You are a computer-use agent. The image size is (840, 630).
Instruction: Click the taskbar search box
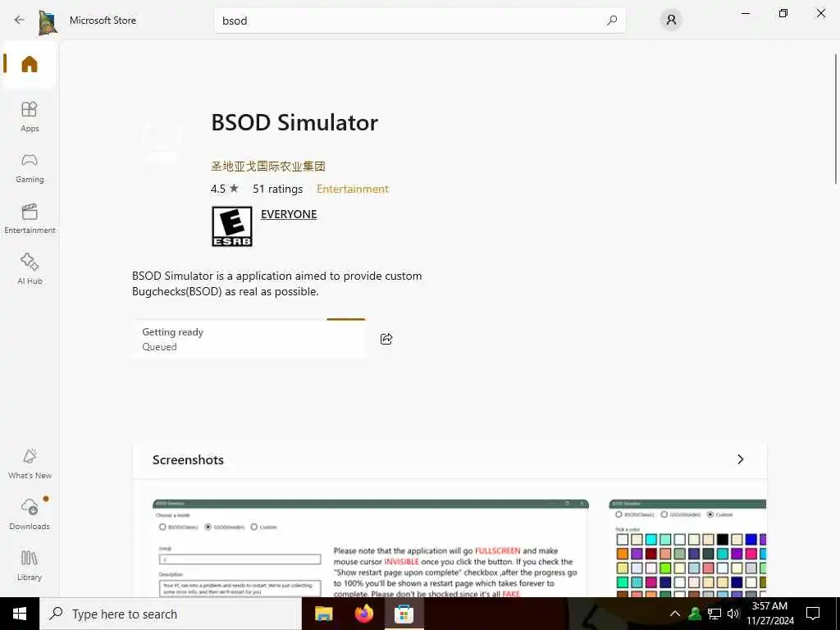(171, 614)
